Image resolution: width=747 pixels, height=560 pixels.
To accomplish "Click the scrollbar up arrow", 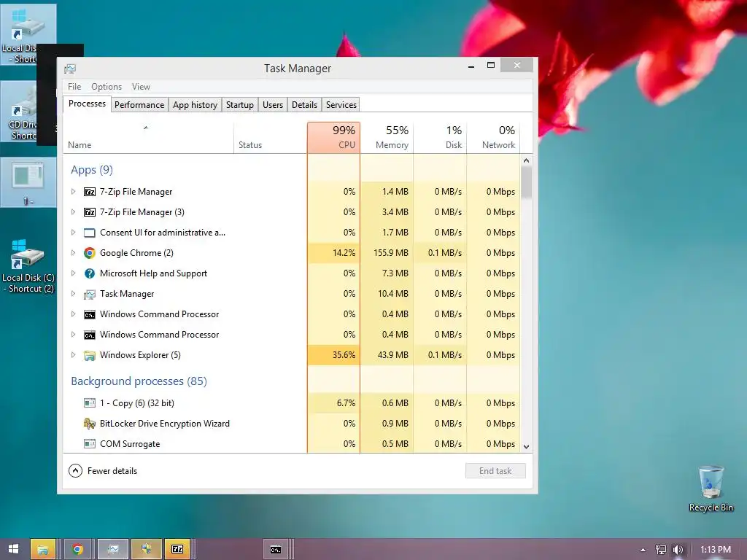I will point(526,160).
